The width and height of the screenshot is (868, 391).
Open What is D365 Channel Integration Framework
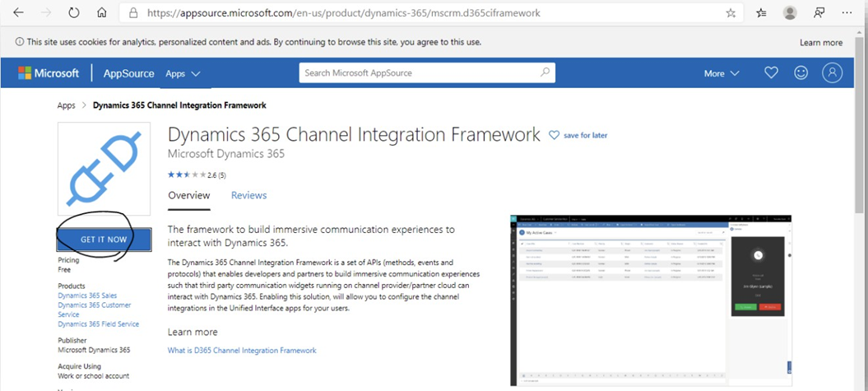242,351
